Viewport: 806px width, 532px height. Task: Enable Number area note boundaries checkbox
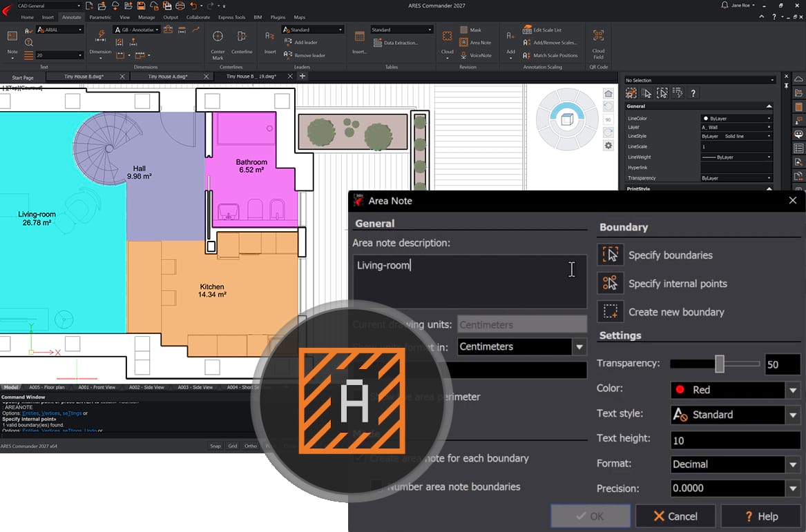pyautogui.click(x=376, y=486)
